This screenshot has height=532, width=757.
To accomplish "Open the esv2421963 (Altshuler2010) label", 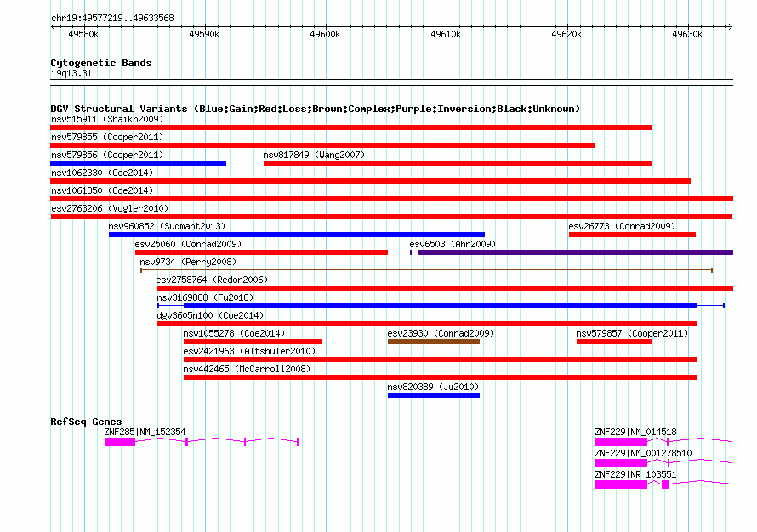I will click(249, 351).
